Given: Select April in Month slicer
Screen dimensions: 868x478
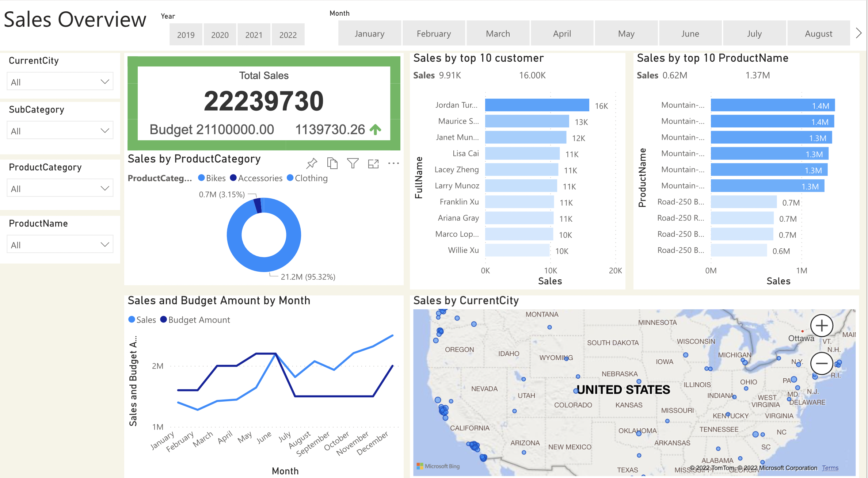Looking at the screenshot, I should (x=562, y=33).
